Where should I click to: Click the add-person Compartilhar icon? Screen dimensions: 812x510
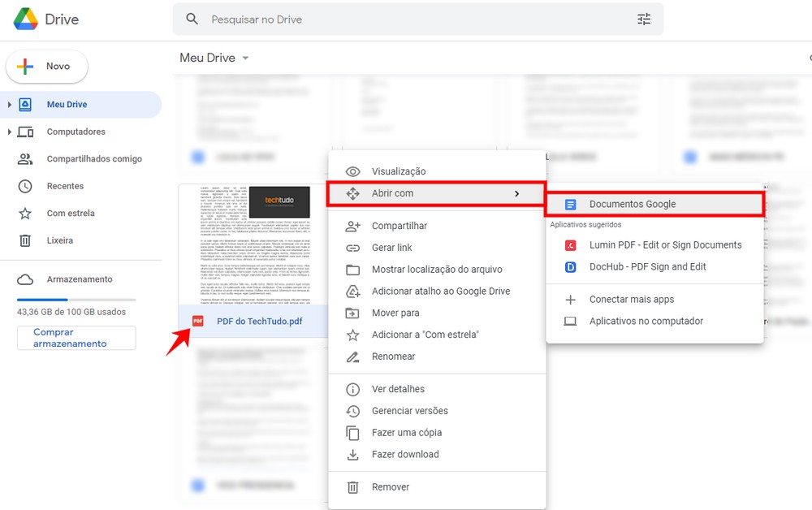(352, 226)
